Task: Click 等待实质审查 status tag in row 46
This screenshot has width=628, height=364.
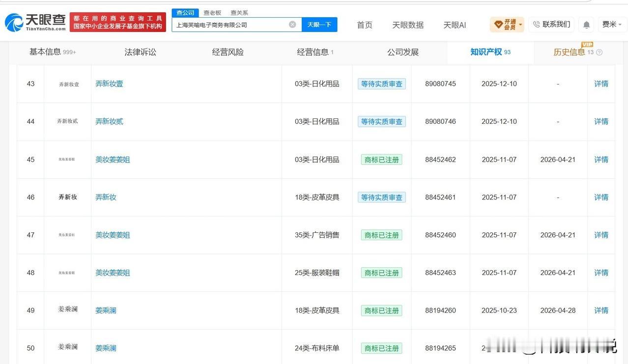Action: point(382,197)
